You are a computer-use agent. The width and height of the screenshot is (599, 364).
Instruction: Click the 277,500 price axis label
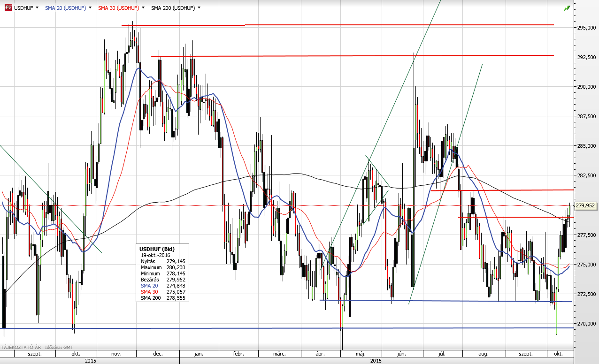pos(585,235)
